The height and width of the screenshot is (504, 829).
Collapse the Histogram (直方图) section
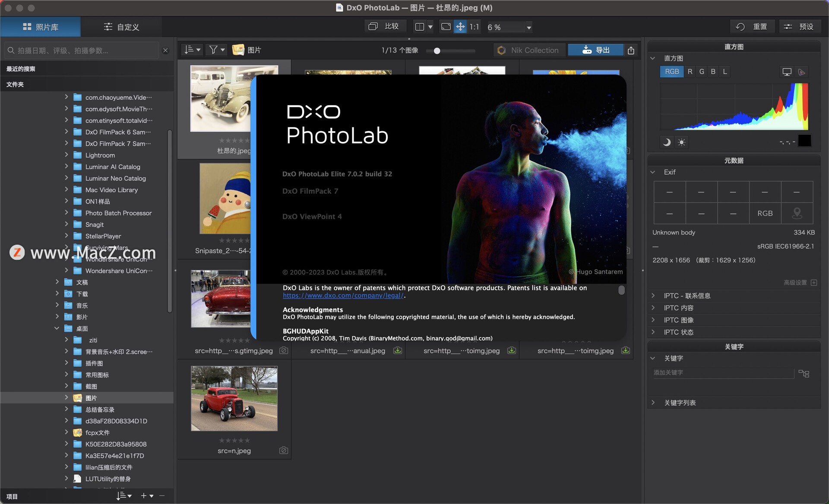coord(653,58)
